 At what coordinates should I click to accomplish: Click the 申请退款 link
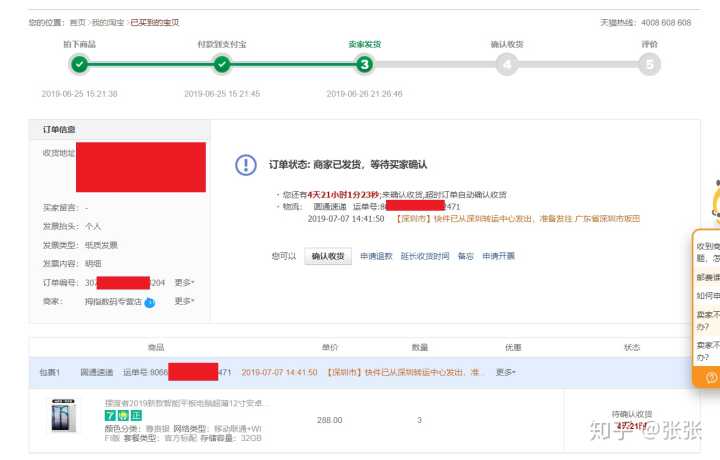376,256
